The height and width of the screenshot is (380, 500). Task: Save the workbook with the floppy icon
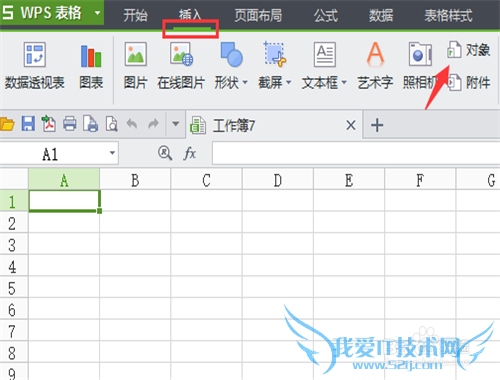28,124
